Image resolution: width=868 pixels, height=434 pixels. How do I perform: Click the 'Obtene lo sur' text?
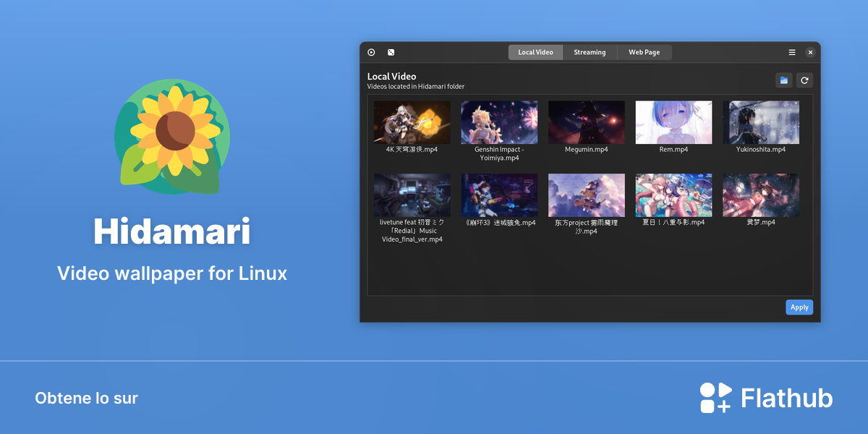[86, 399]
